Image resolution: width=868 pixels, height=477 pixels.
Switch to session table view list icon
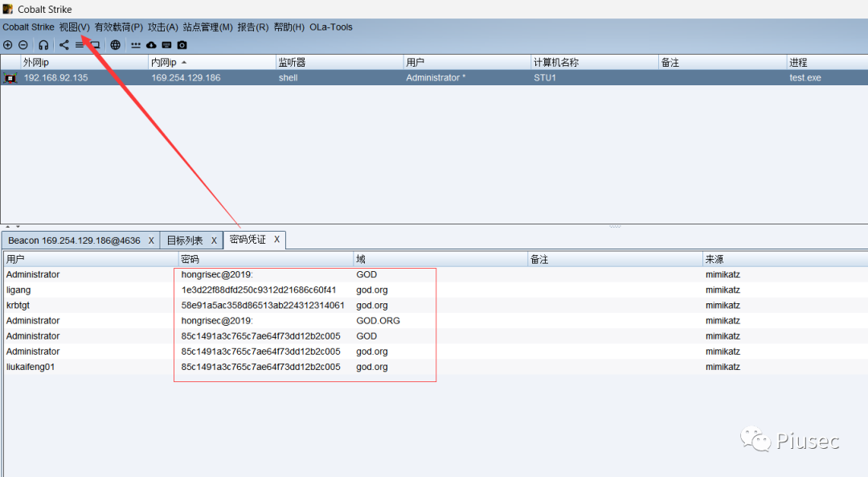(80, 45)
